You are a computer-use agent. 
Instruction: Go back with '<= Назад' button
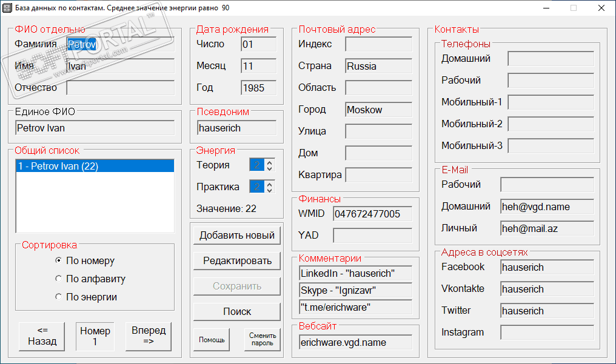pyautogui.click(x=42, y=337)
